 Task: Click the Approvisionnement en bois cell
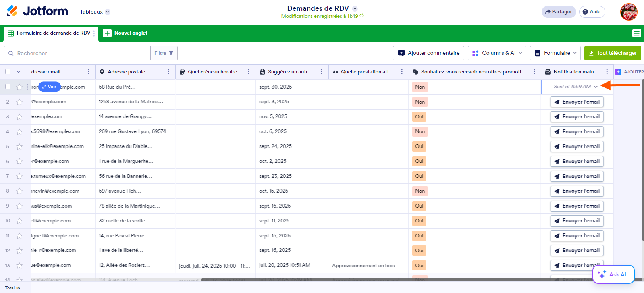pos(368,266)
